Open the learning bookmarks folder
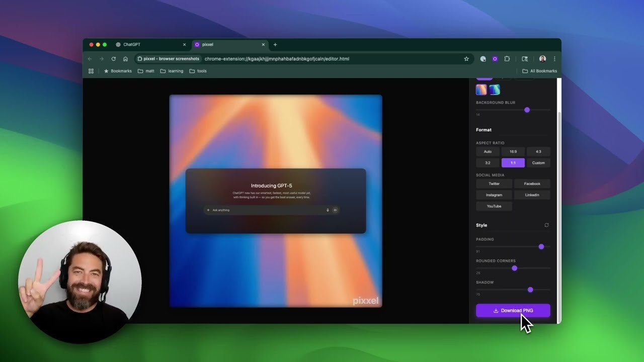644x362 pixels. pyautogui.click(x=172, y=71)
